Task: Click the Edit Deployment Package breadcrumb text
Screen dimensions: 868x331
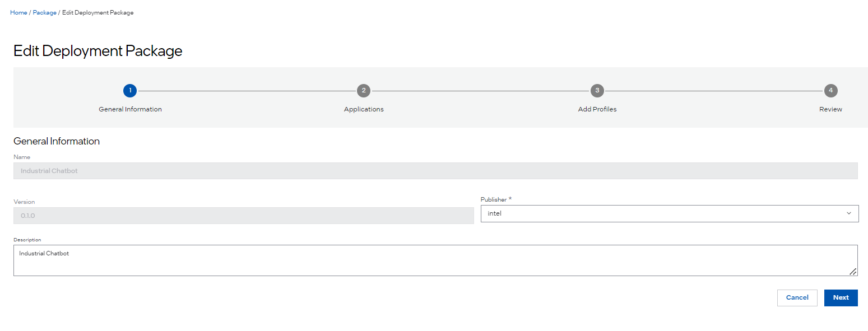Action: 98,12
